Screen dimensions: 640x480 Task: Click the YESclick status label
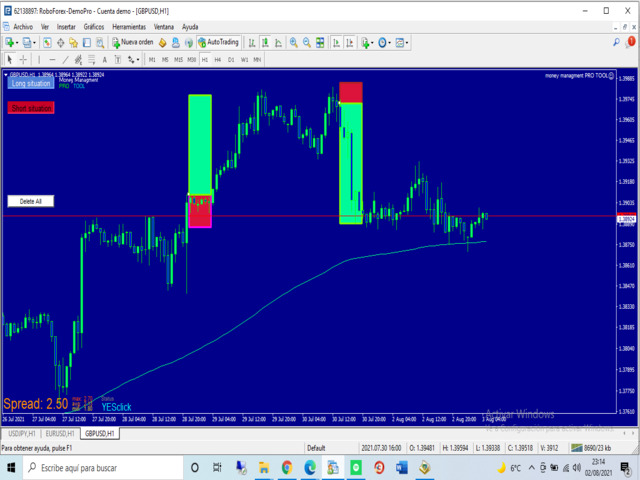(116, 407)
